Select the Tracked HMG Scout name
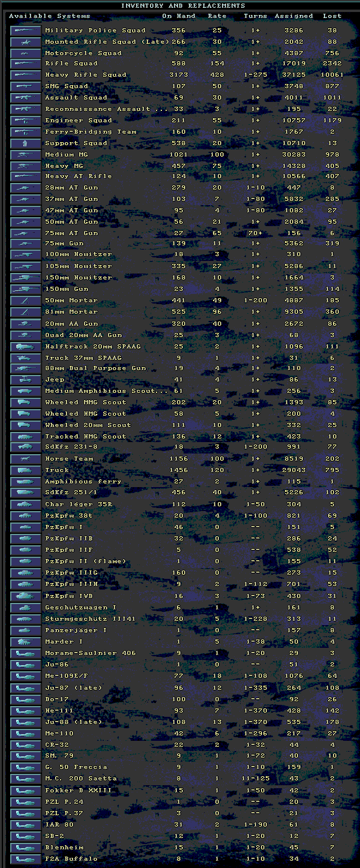This screenshot has height=868, width=360. (86, 437)
